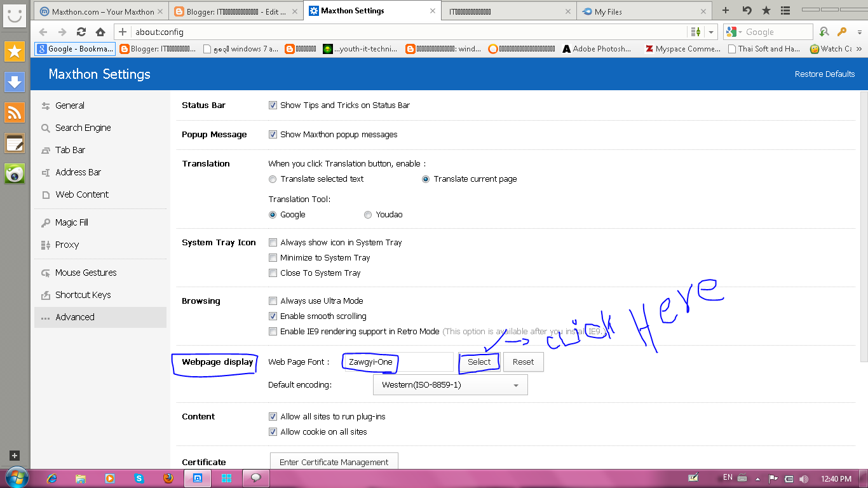Screen dimensions: 868x488
Task: Toggle Enable smooth scrolling checkbox
Action: pyautogui.click(x=273, y=316)
